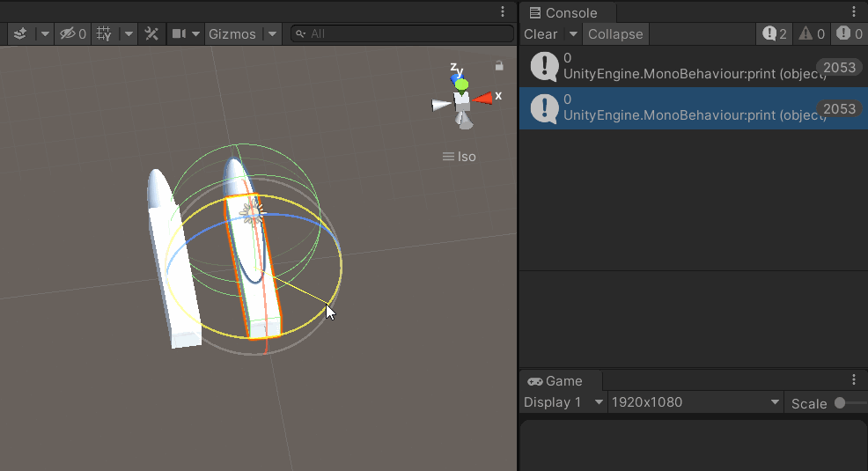The height and width of the screenshot is (471, 868).
Task: Click info icon of first log entry
Action: coord(544,66)
